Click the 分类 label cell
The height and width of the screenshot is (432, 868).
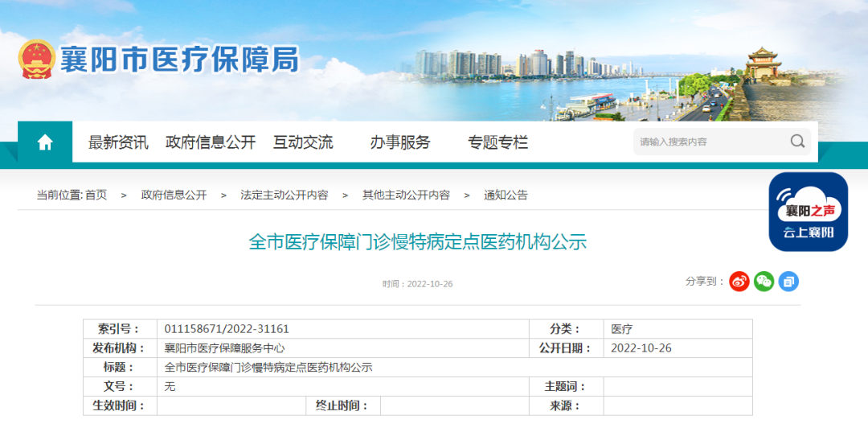pos(567,329)
